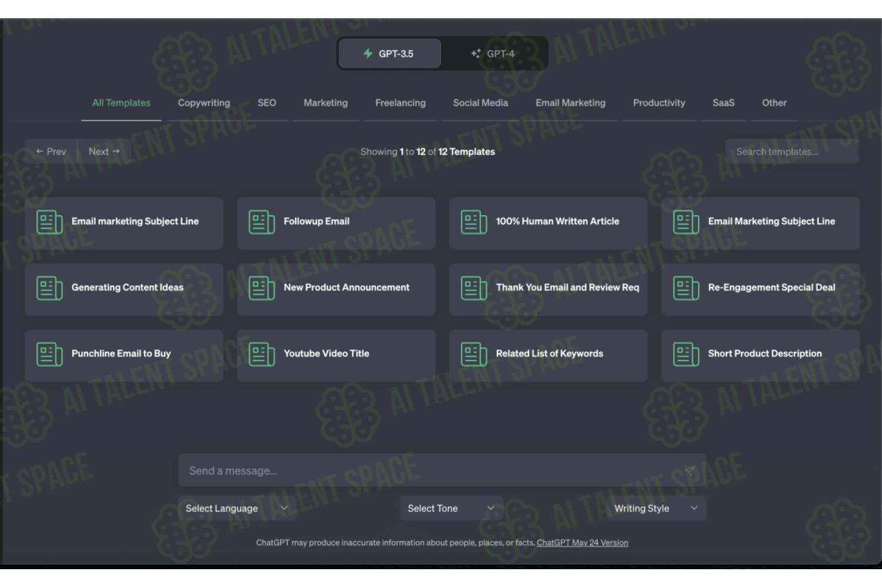The width and height of the screenshot is (882, 588).
Task: Click the 'Re-Engagement Special Deal' title
Action: [x=771, y=288]
